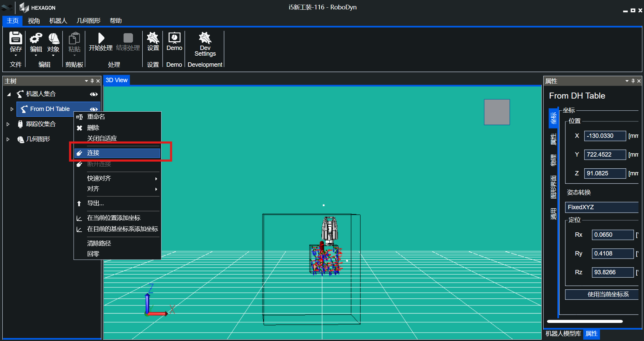
Task: Click the X position input field
Action: [605, 136]
